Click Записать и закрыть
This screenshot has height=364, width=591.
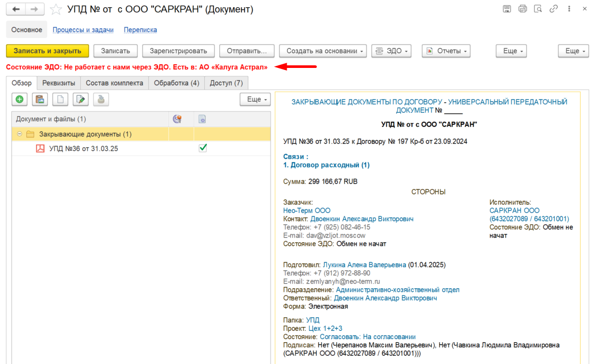(48, 51)
